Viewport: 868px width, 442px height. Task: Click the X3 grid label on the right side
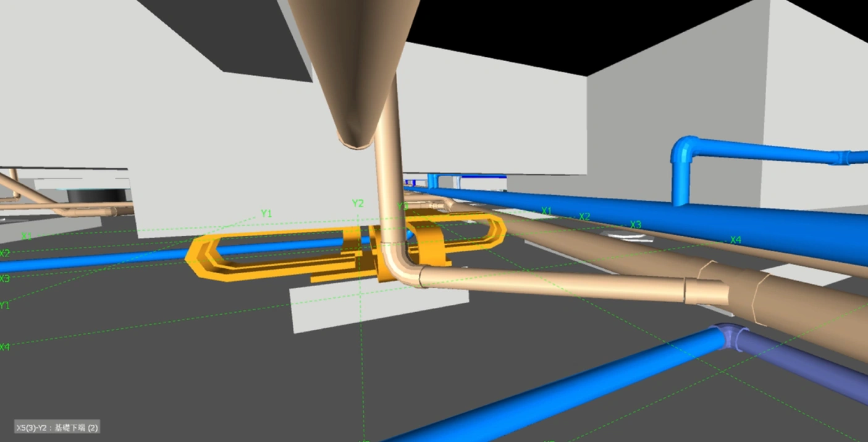[635, 224]
